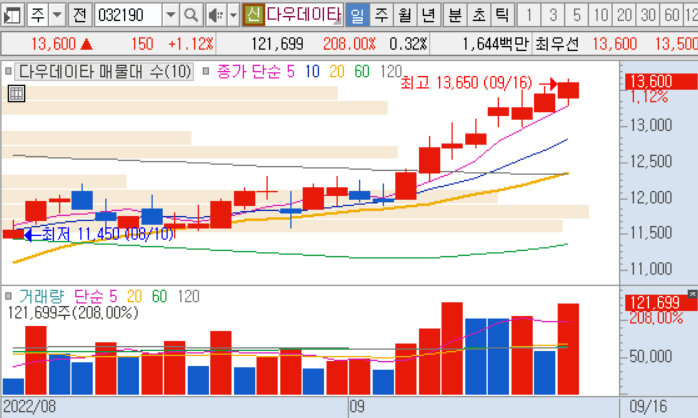
Task: Open dropdown arrow next to 주
Action: tap(57, 15)
